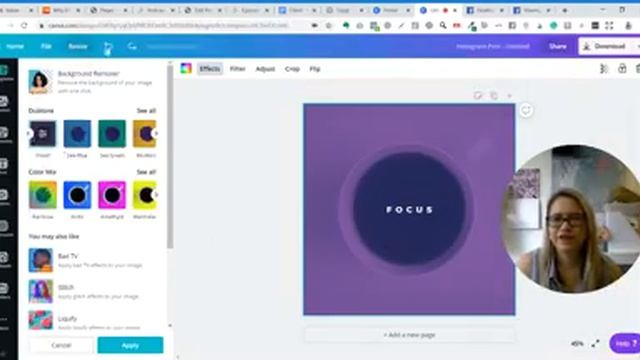Open the image color picker swatch
The image size is (640, 360).
(x=186, y=69)
